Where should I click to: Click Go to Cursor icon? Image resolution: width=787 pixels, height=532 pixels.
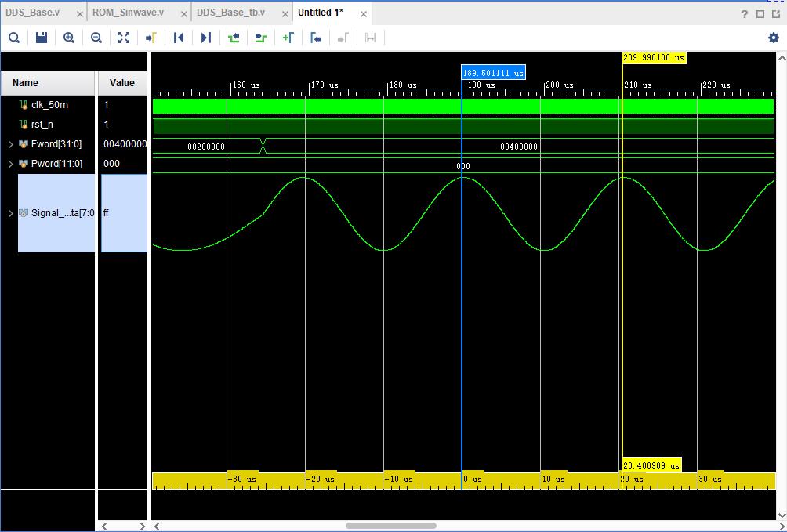pos(151,38)
